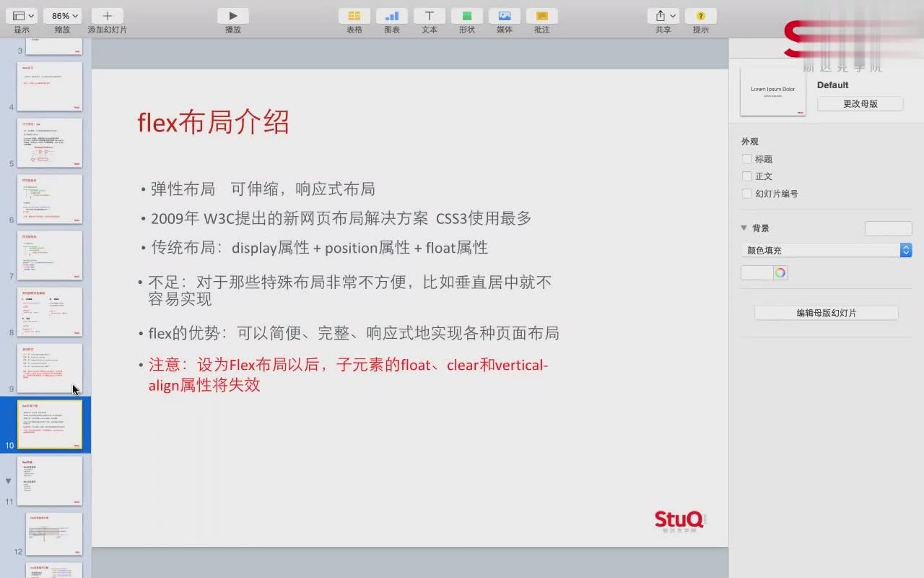The image size is (924, 578).
Task: Add a comment with 批注 icon
Action: (542, 16)
